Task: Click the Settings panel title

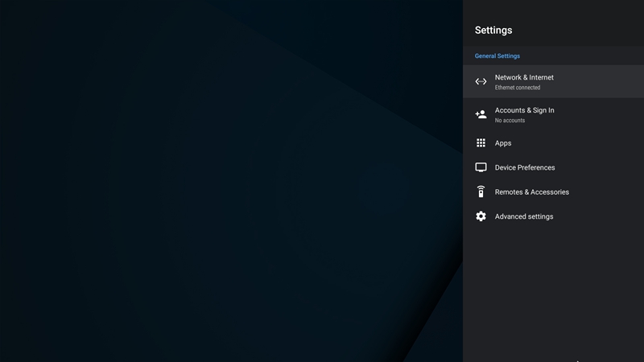Action: click(493, 31)
